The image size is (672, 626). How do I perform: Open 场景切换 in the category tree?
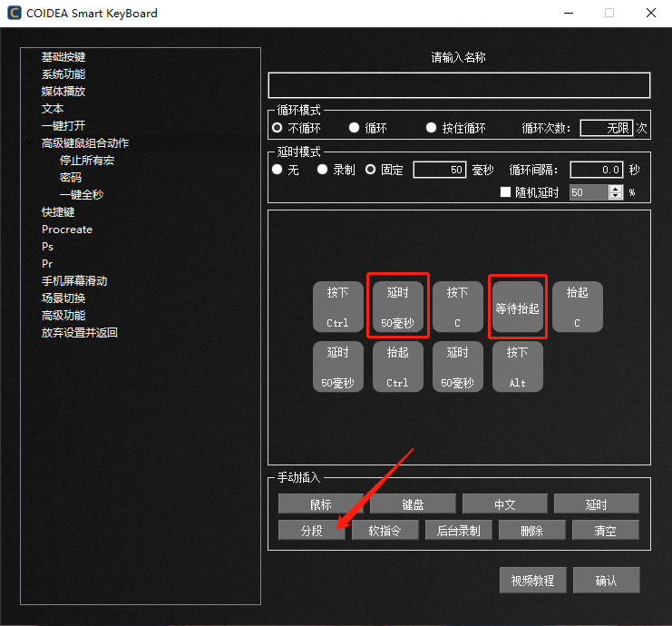pos(63,298)
